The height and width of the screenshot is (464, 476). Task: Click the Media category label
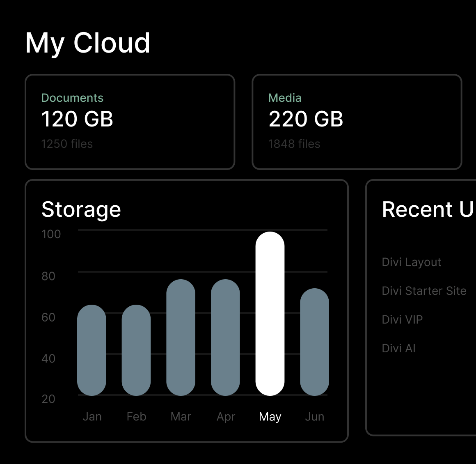[285, 98]
